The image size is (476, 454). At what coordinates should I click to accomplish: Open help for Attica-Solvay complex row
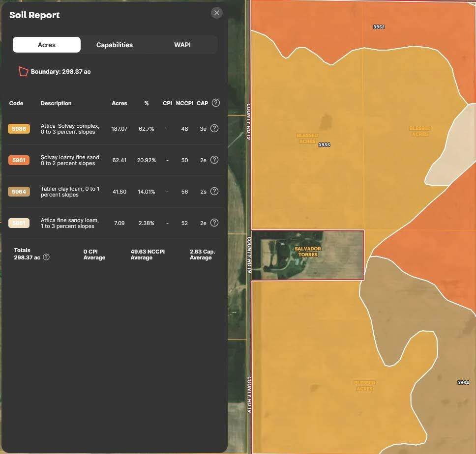pyautogui.click(x=214, y=128)
